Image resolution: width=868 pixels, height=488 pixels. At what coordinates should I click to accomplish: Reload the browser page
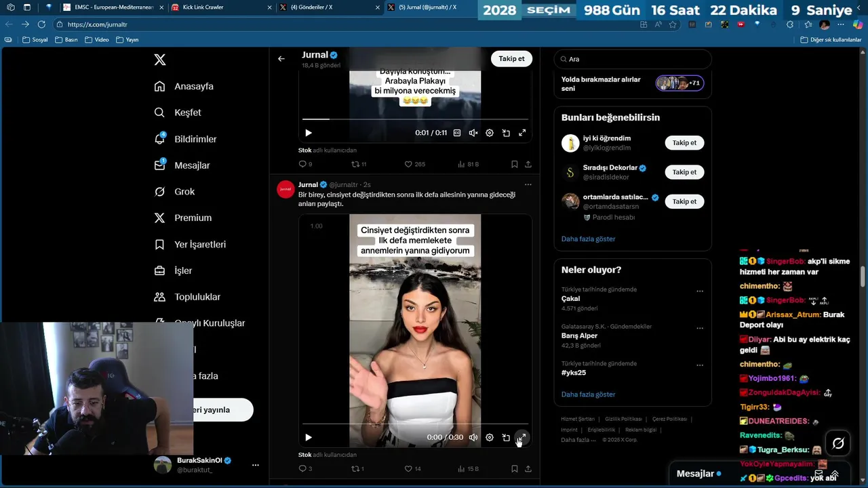41,24
